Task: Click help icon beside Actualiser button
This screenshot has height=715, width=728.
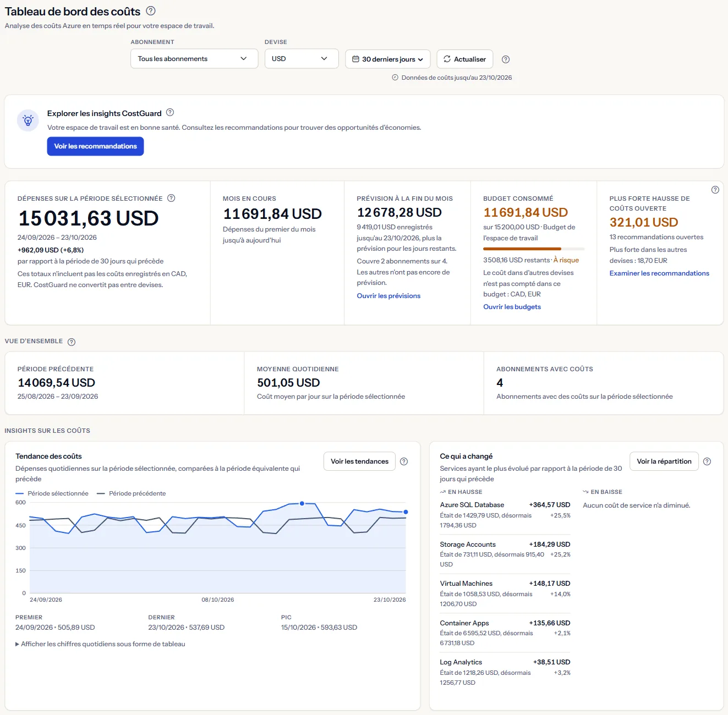Action: [506, 59]
